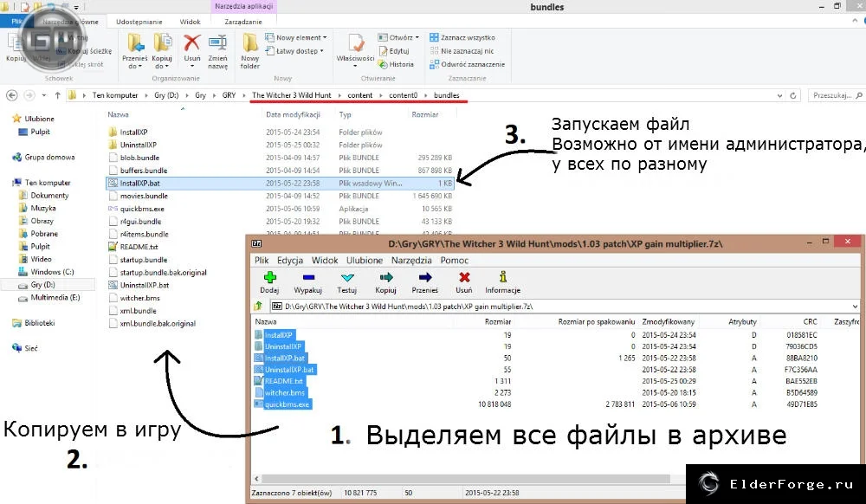Select Biblioteki in the navigation pane
Screen dimensions: 866x504
39,322
